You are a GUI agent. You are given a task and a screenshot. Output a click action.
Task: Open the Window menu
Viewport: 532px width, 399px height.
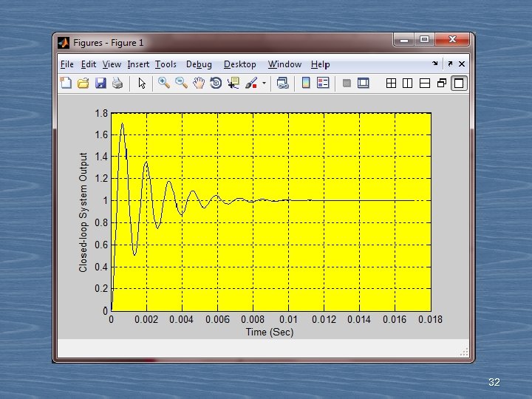click(x=284, y=64)
